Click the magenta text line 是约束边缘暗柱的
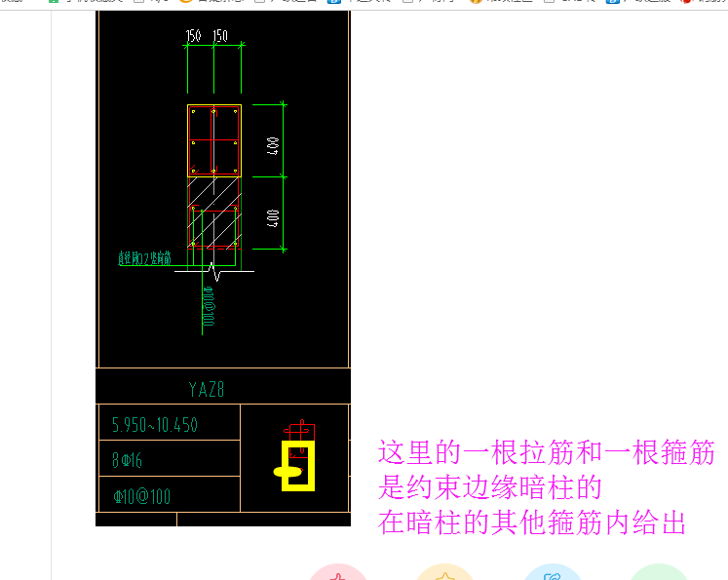The width and height of the screenshot is (728, 580). coord(490,487)
